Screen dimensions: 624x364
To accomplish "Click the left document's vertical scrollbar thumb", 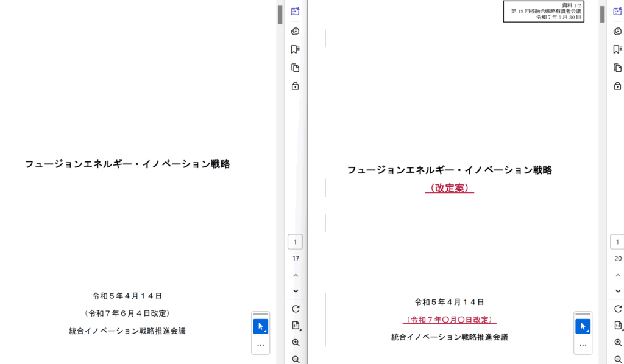I will point(280,15).
